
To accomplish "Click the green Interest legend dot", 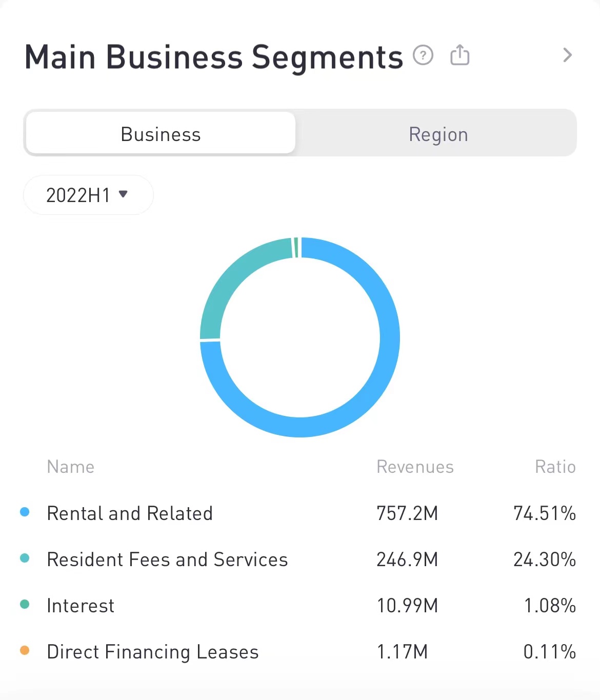I will 25,604.
